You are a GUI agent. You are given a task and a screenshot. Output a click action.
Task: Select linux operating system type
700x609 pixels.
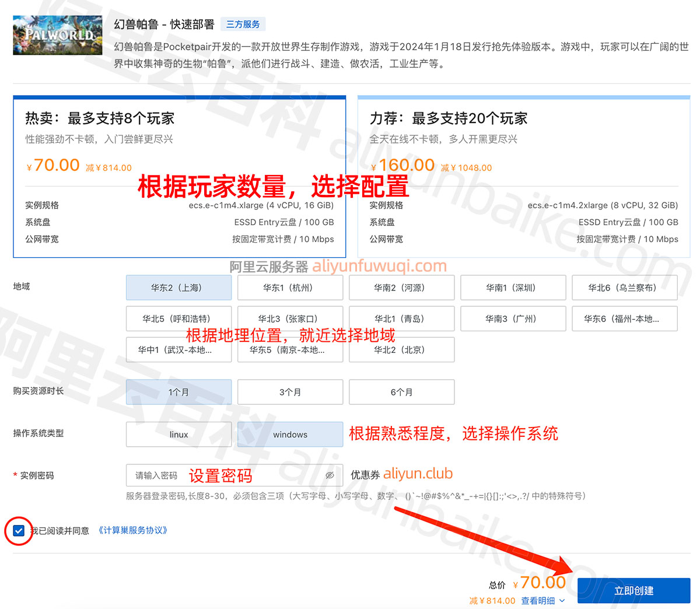tap(178, 435)
